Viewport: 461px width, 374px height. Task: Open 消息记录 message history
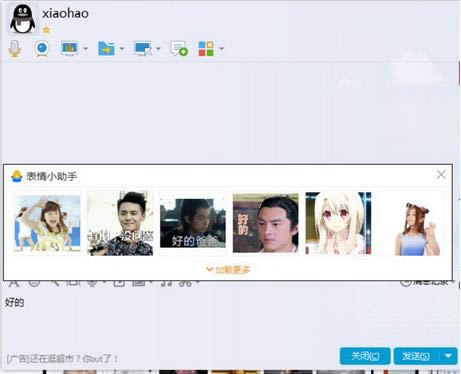click(x=427, y=283)
